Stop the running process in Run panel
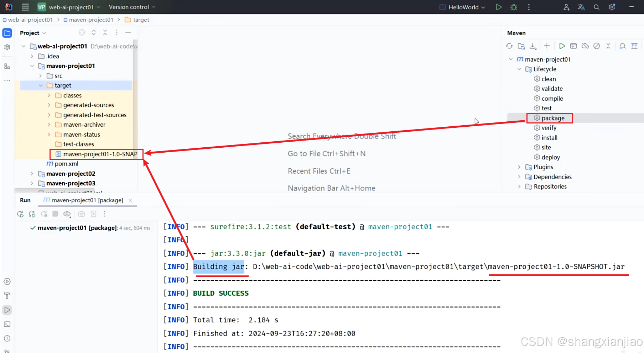The image size is (644, 353). click(55, 214)
